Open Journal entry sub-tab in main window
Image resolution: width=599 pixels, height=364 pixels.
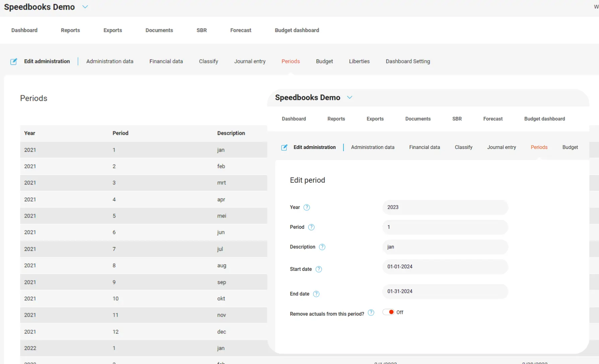pos(250,61)
